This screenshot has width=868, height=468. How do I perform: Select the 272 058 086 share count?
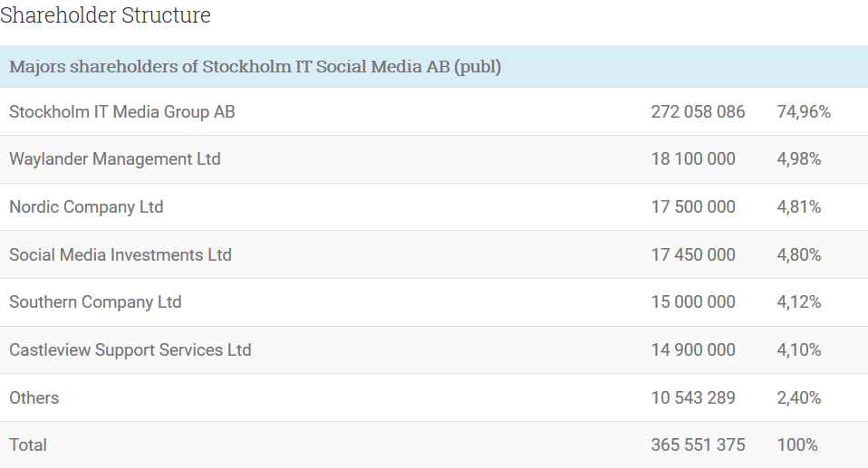(698, 112)
